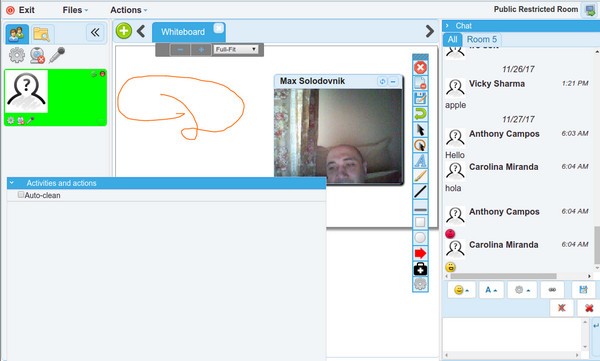Click the microphone icon in left panel

pos(57,55)
